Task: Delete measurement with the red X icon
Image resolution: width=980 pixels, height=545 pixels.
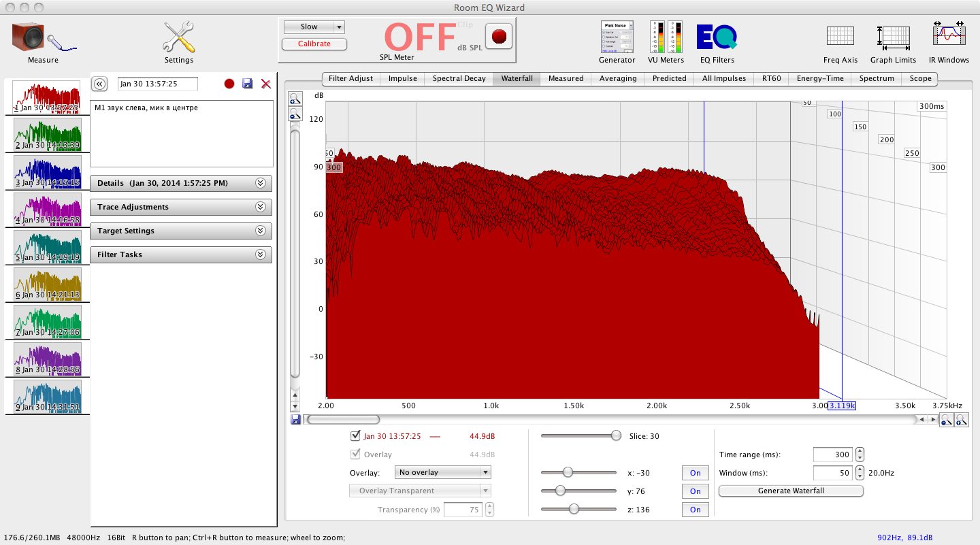Action: pos(266,84)
